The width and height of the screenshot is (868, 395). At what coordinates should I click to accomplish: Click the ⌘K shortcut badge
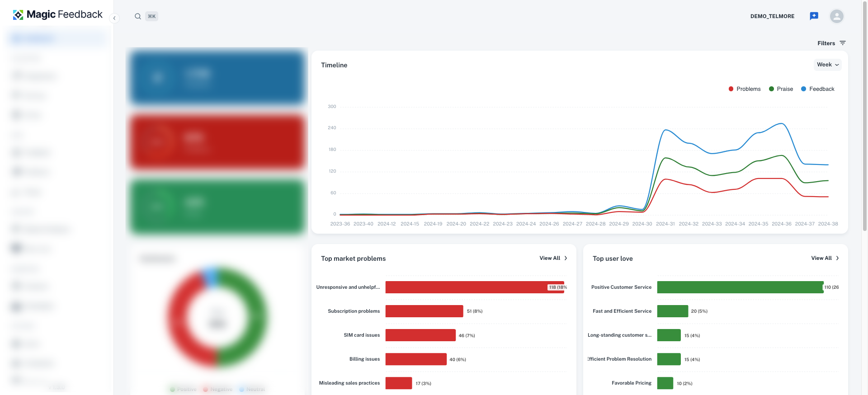click(x=152, y=16)
